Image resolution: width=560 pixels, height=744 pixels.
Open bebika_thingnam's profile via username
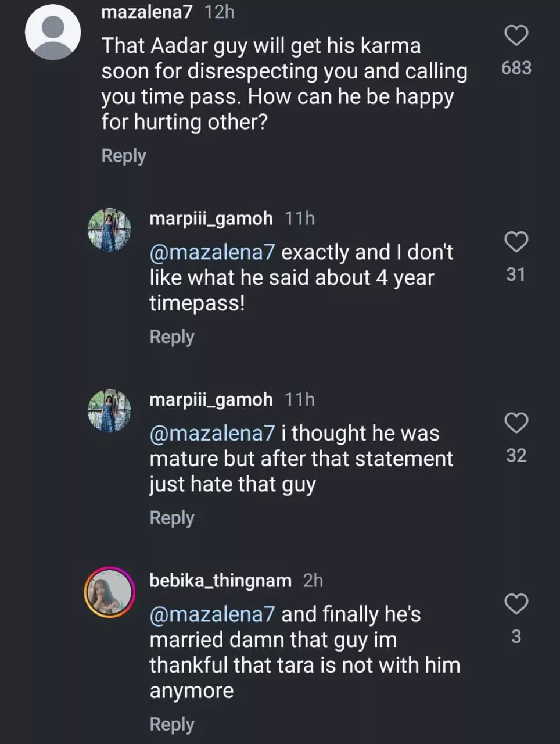pos(220,581)
